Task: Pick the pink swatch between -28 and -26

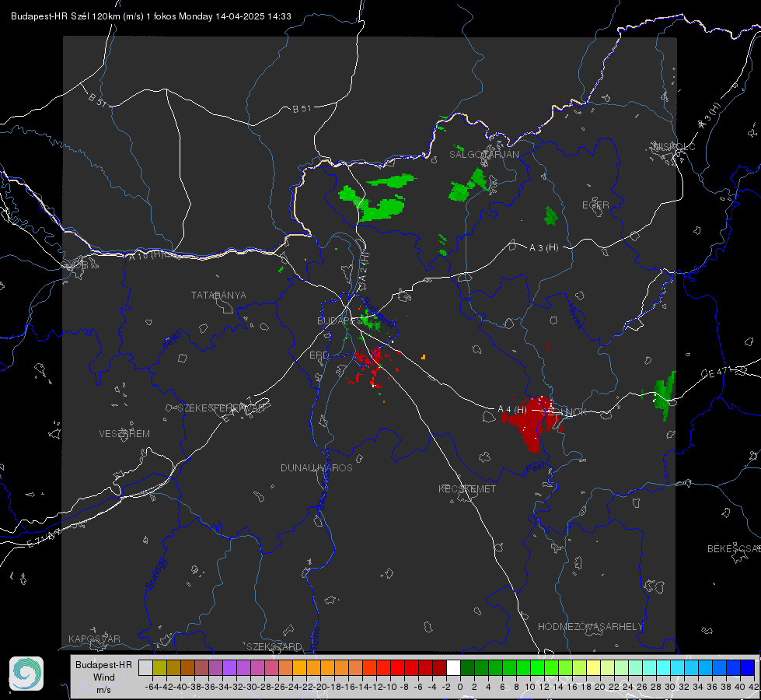Action: point(271,667)
